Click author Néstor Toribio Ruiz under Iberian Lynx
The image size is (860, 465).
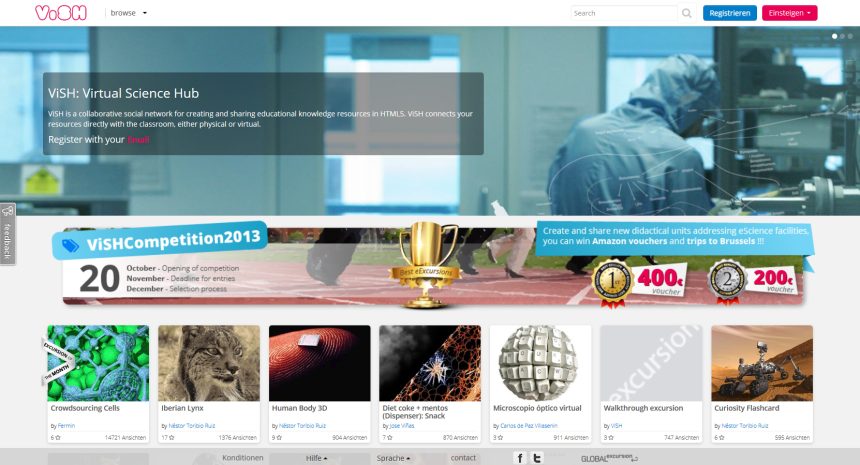click(192, 426)
